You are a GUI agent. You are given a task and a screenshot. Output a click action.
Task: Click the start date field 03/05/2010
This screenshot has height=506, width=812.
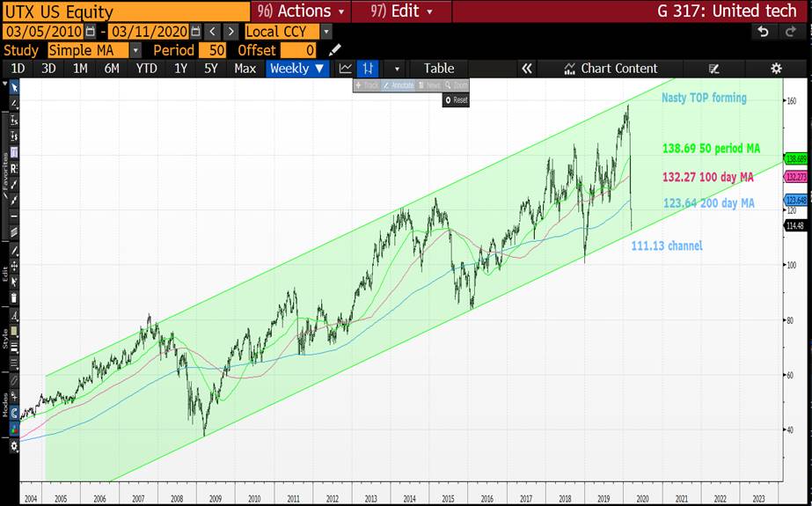point(43,32)
